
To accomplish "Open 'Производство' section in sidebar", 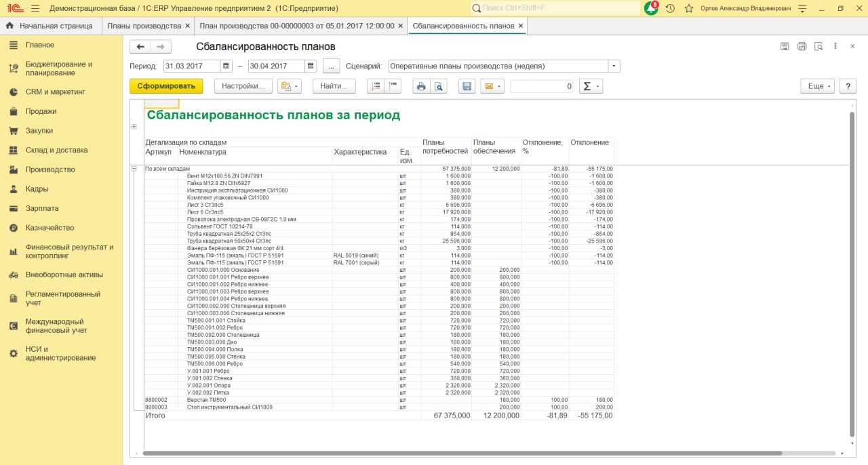I will (x=50, y=169).
